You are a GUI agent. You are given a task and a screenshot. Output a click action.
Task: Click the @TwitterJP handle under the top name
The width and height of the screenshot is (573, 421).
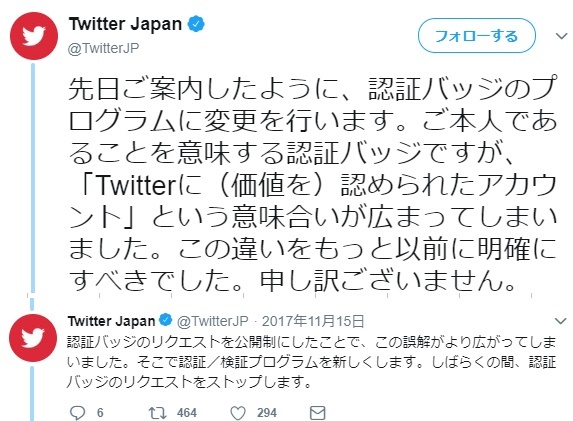pos(103,48)
